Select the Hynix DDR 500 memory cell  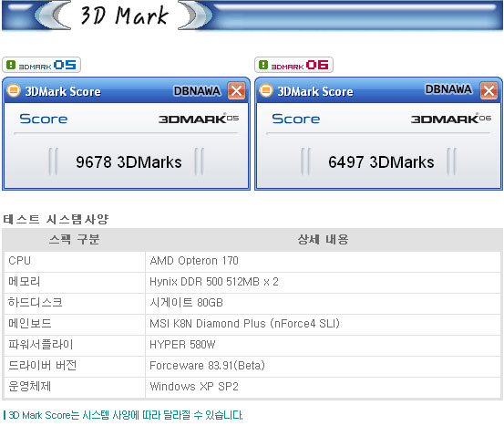coord(324,282)
